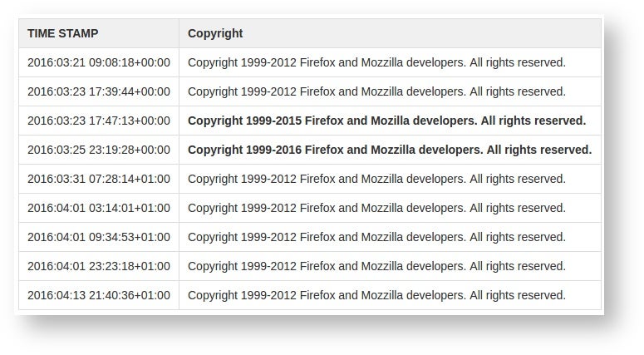Click copyright text in the last table row
This screenshot has height=355, width=644.
376,295
